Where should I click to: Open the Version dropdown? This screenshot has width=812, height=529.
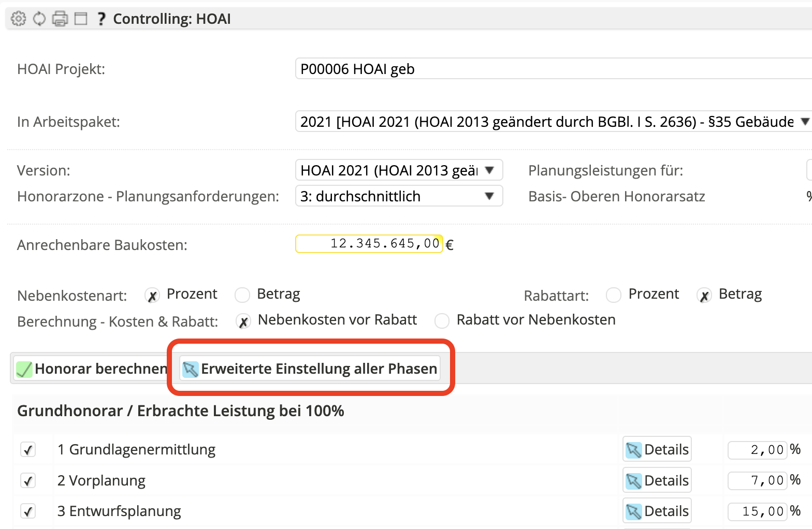[x=399, y=170]
